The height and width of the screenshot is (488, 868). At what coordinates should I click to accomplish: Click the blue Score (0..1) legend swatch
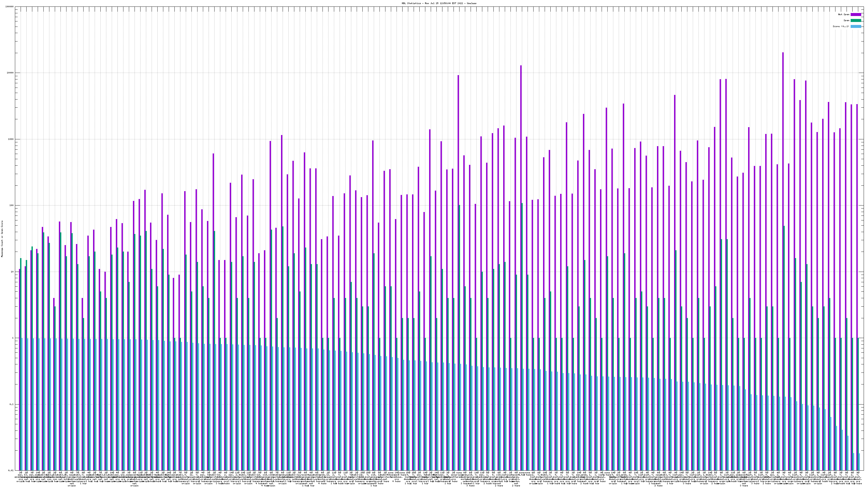856,26
